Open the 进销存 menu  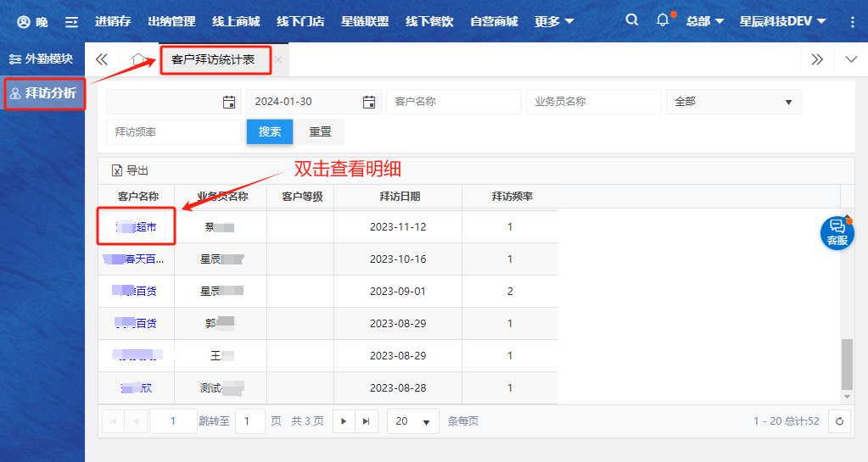(113, 21)
